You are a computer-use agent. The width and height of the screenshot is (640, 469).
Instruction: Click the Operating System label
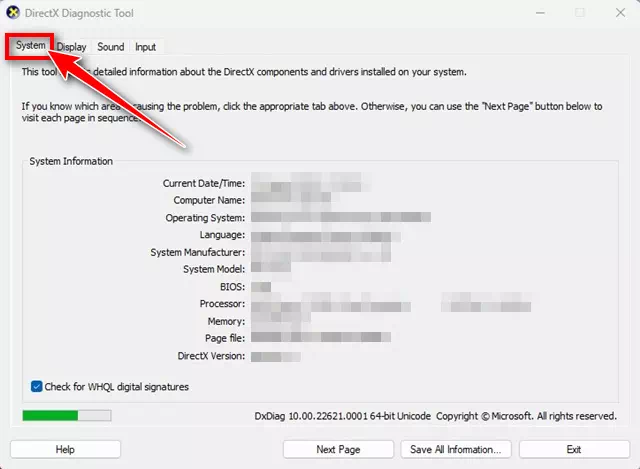[205, 218]
